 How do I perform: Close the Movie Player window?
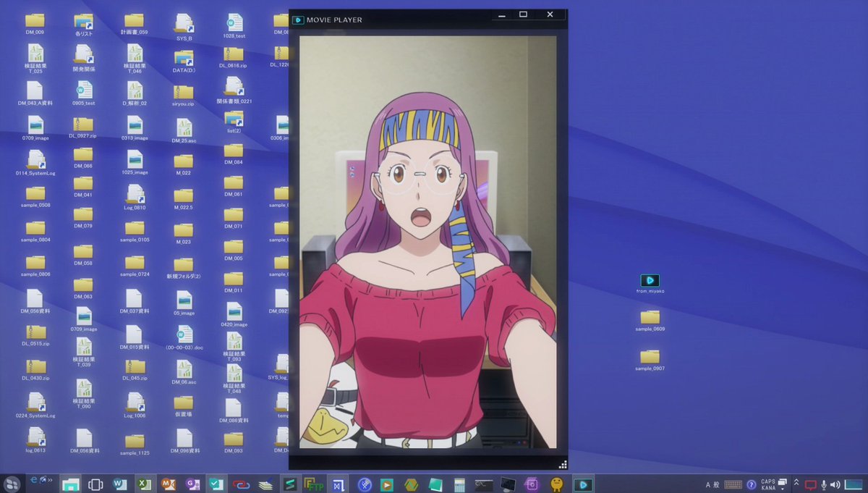click(x=550, y=14)
